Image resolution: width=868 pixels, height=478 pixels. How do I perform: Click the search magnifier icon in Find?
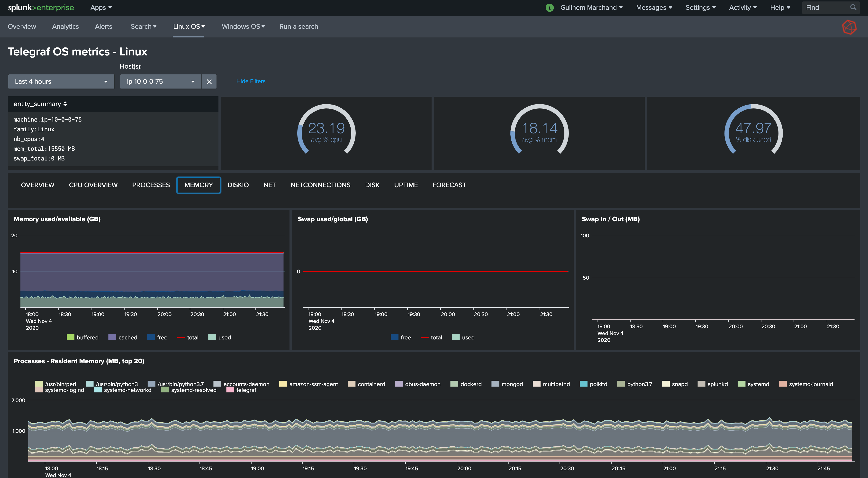click(853, 7)
